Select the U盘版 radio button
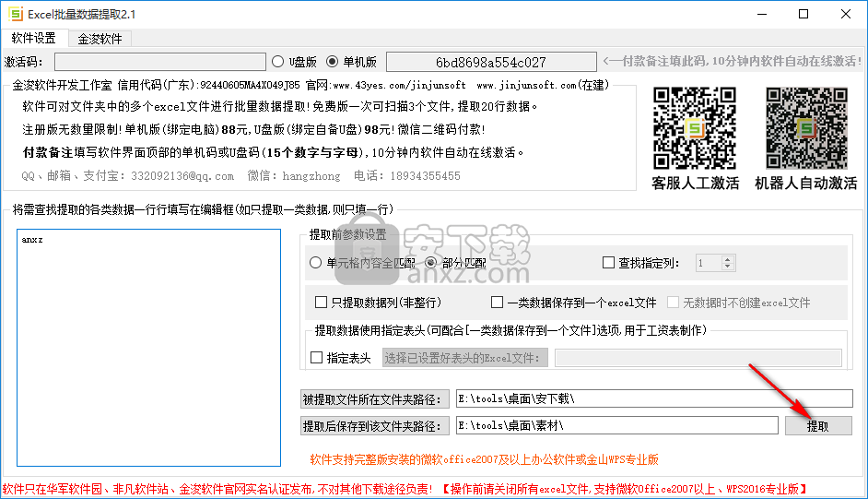The image size is (868, 499). 277,62
